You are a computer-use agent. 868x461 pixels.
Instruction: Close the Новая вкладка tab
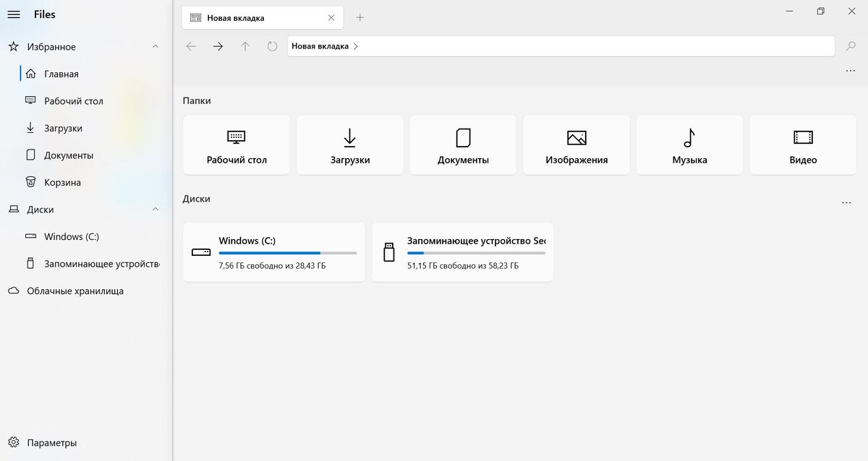331,17
